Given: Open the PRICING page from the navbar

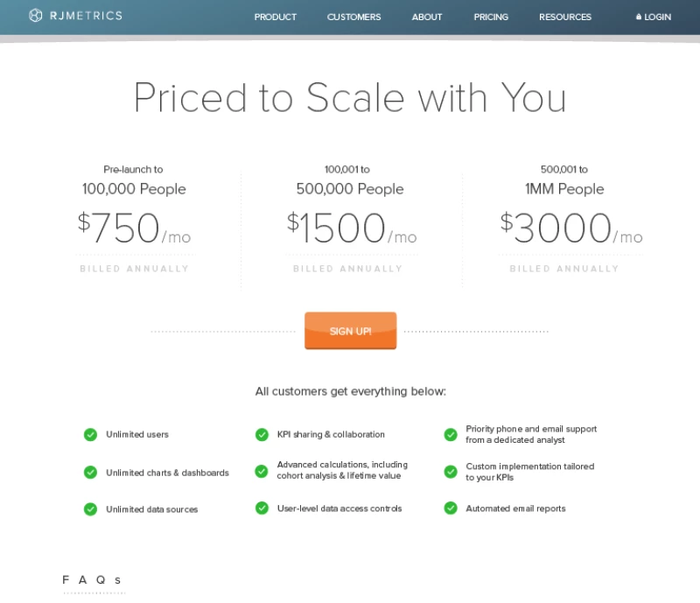Looking at the screenshot, I should click(491, 16).
